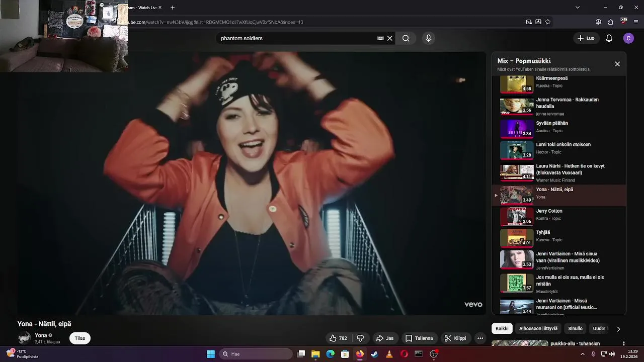
Task: Open Firefox extensions puzzle icon
Action: point(610,22)
